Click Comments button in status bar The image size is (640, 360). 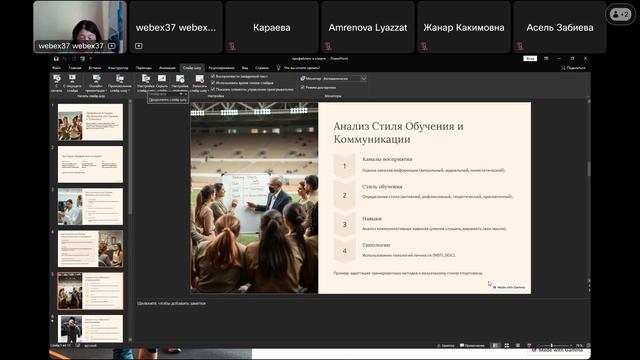tap(472, 345)
